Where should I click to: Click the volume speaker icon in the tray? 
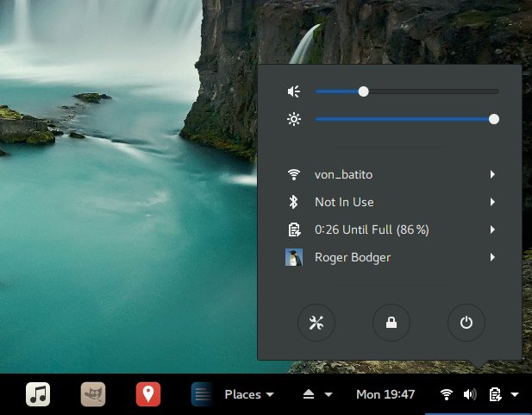[470, 394]
